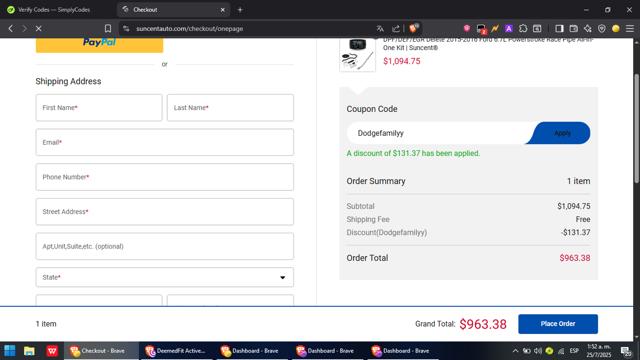Select the Subtotal $1,094.75 value
The width and height of the screenshot is (640, 360).
point(574,206)
